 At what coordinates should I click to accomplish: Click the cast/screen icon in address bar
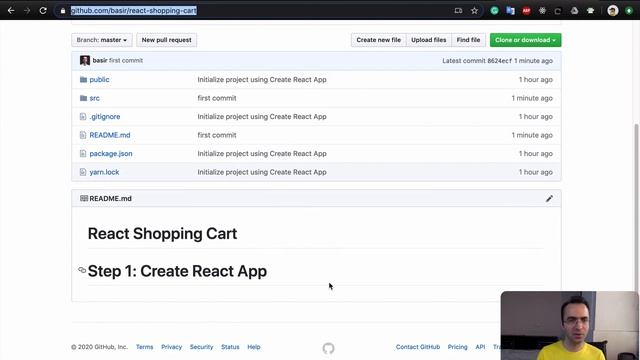click(458, 11)
